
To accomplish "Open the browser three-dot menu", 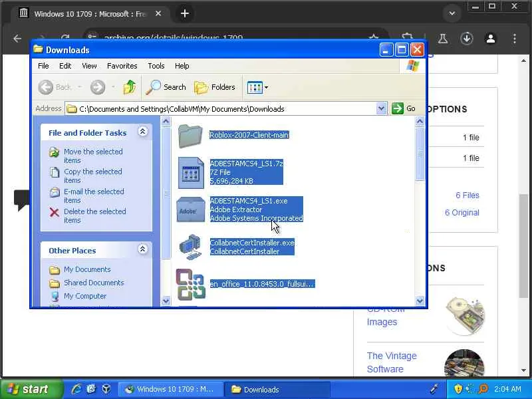I will [x=515, y=38].
